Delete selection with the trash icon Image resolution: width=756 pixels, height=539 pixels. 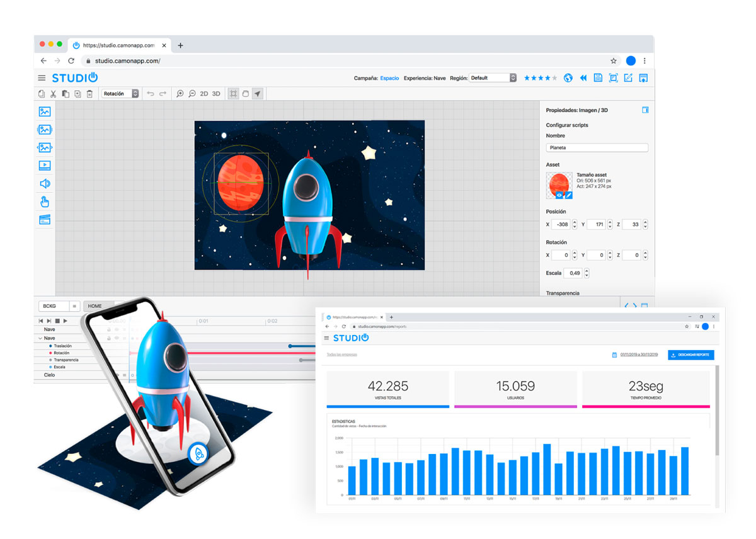(x=89, y=94)
